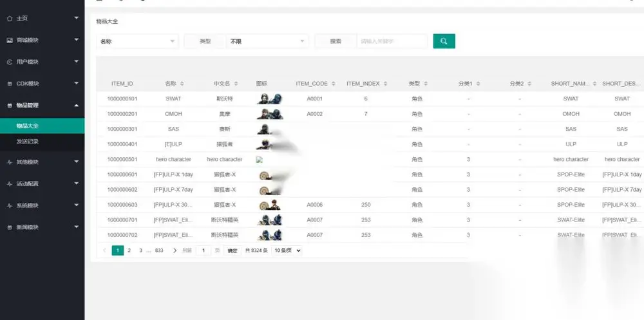
Task: Click the 赛斯 Chinese name cell
Action: tap(225, 129)
